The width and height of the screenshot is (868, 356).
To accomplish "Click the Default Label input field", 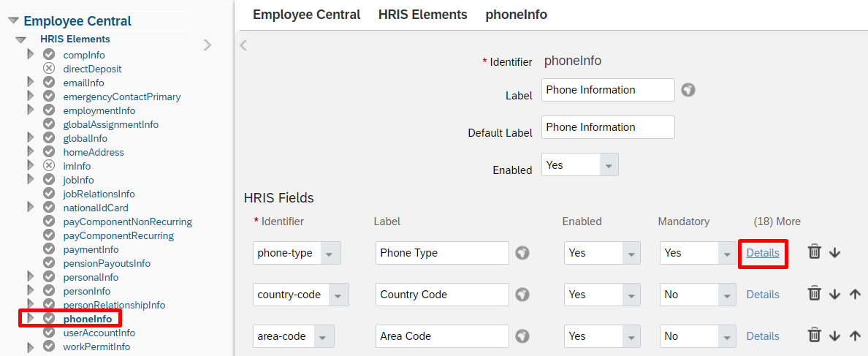I will (608, 127).
